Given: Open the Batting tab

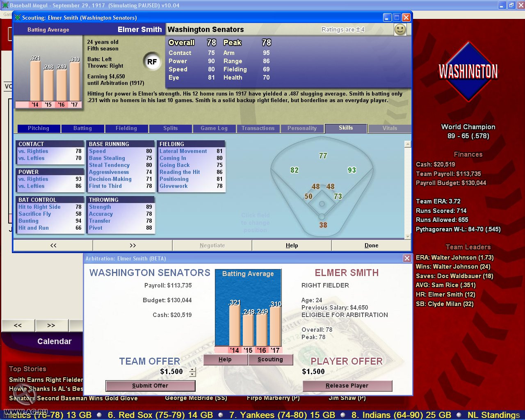Looking at the screenshot, I should (82, 128).
